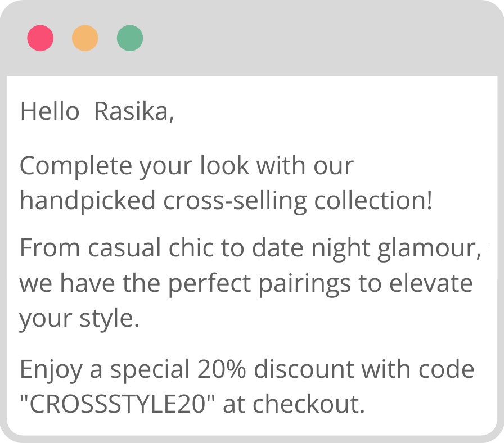The image size is (504, 443).
Task: Click the 'cross-selling' word in the text
Action: (x=235, y=201)
